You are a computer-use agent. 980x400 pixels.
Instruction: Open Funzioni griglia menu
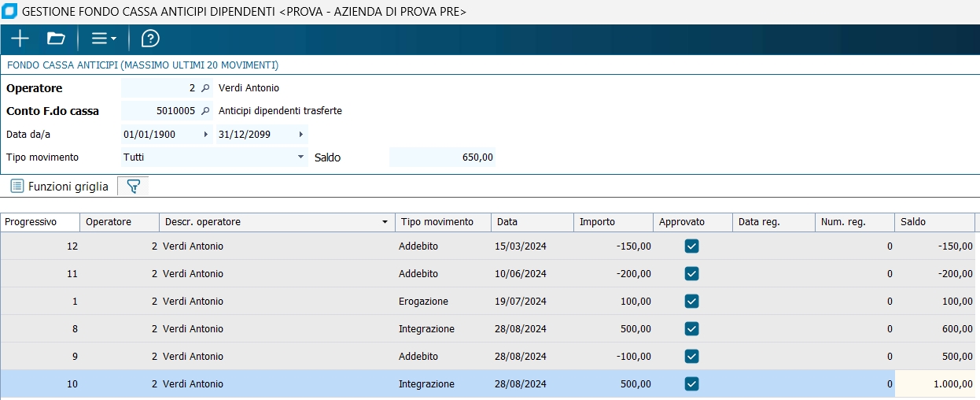click(x=60, y=187)
